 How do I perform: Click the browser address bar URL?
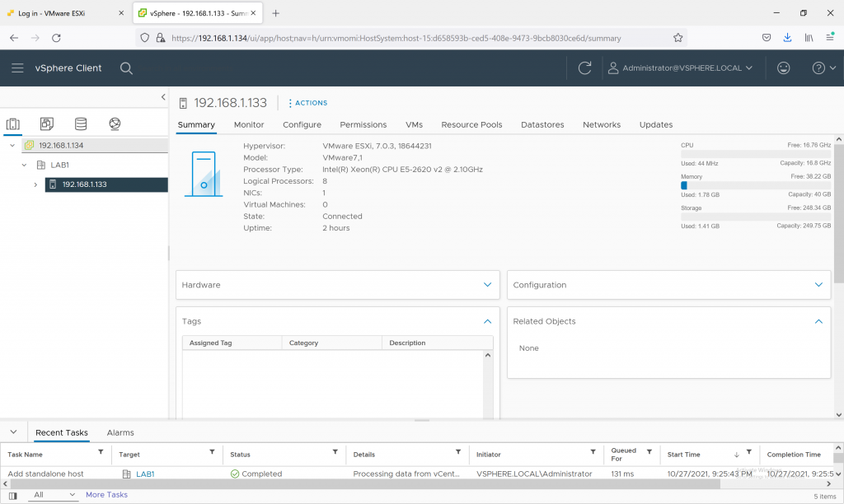[396, 38]
